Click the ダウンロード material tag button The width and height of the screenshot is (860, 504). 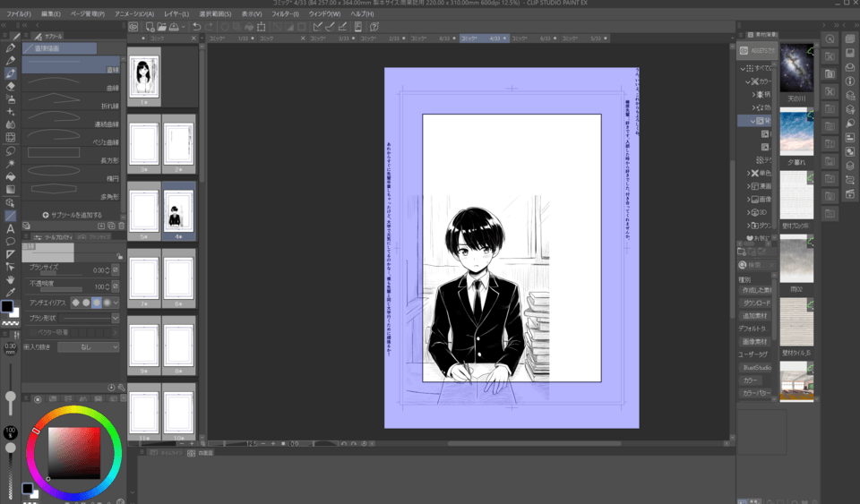point(756,303)
